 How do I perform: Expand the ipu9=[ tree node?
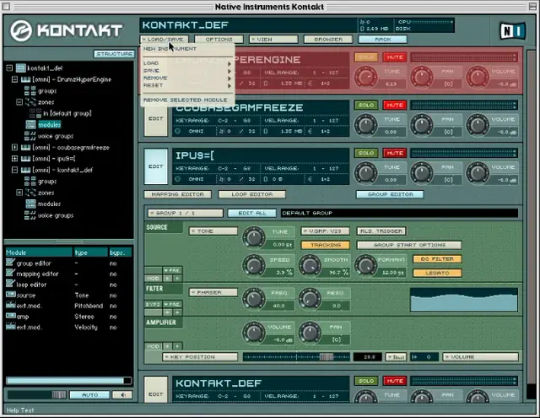coord(15,159)
